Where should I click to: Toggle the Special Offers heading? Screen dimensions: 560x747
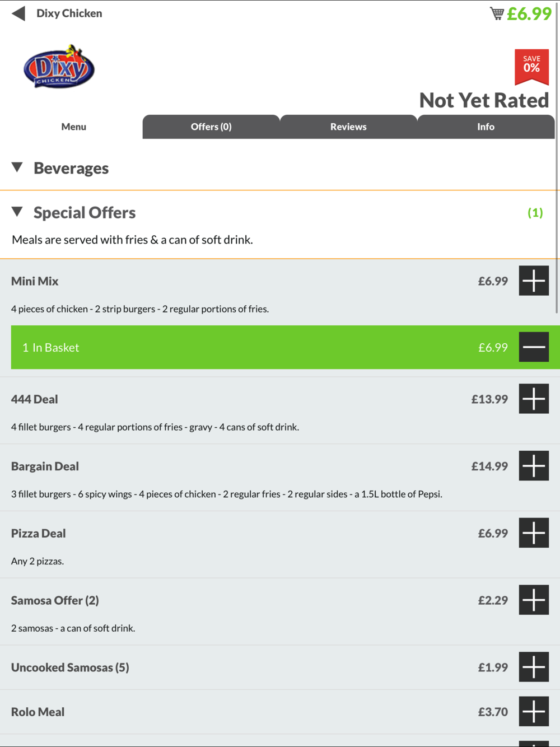tap(85, 213)
